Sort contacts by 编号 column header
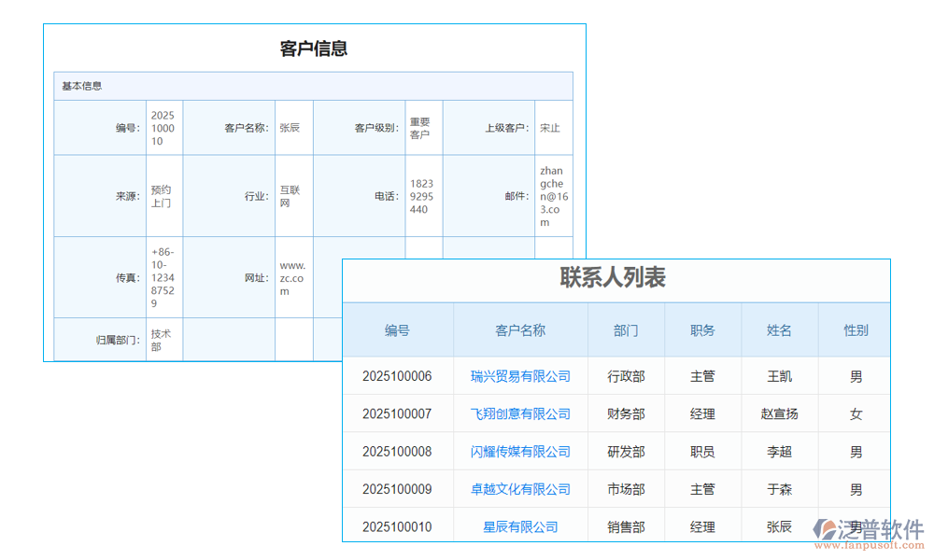This screenshot has height=560, width=934. pyautogui.click(x=396, y=329)
